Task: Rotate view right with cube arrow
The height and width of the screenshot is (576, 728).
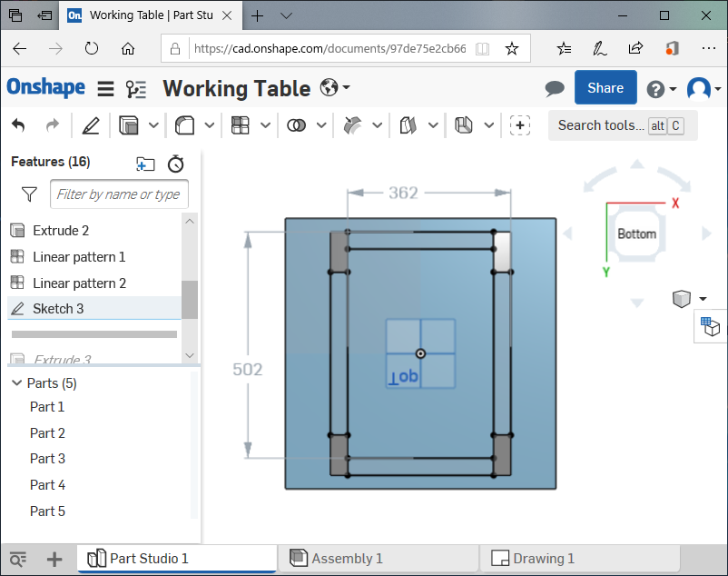Action: point(706,233)
